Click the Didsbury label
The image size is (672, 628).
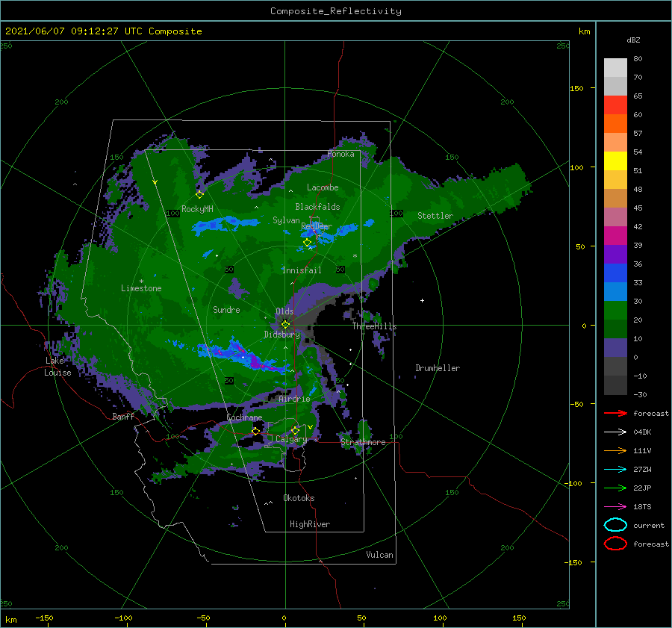point(281,335)
